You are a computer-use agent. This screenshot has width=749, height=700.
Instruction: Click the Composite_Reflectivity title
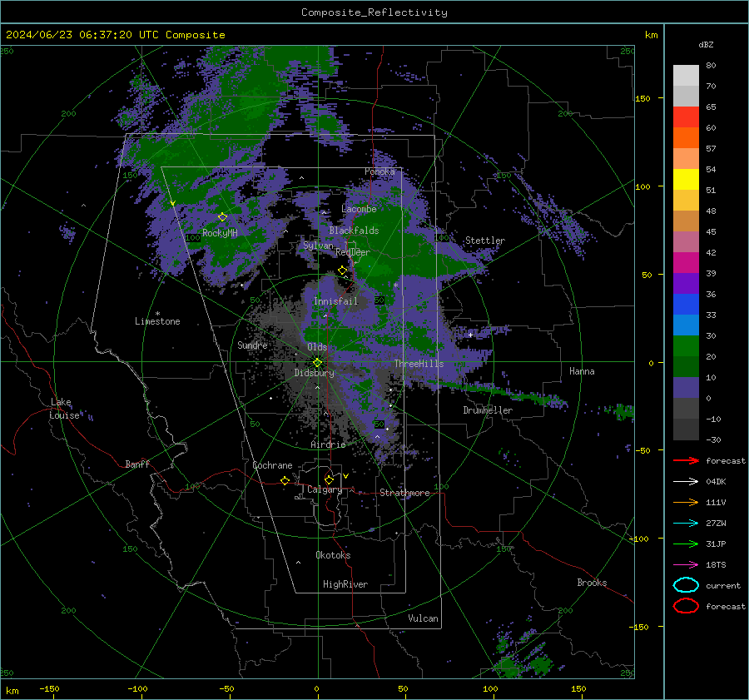click(x=374, y=12)
